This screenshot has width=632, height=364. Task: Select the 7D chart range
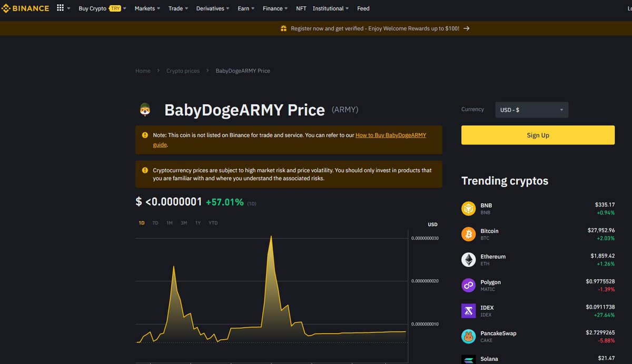coord(155,223)
